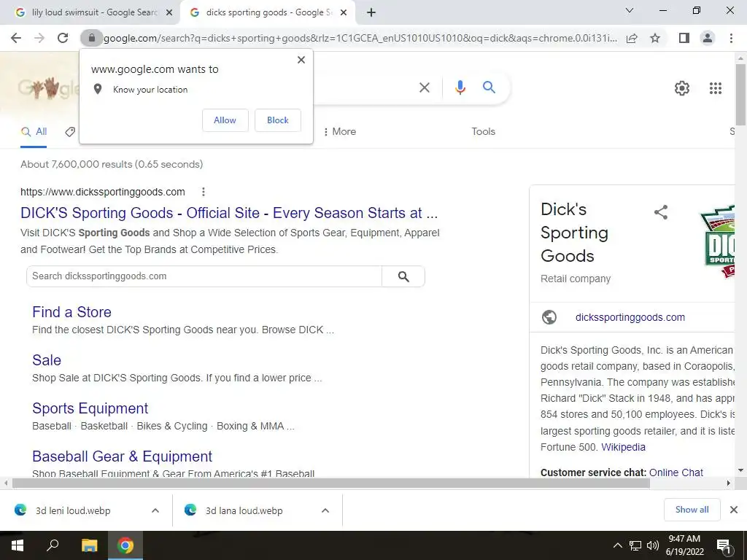Open File Explorer from taskbar
Viewport: 747px width, 560px height.
89,545
